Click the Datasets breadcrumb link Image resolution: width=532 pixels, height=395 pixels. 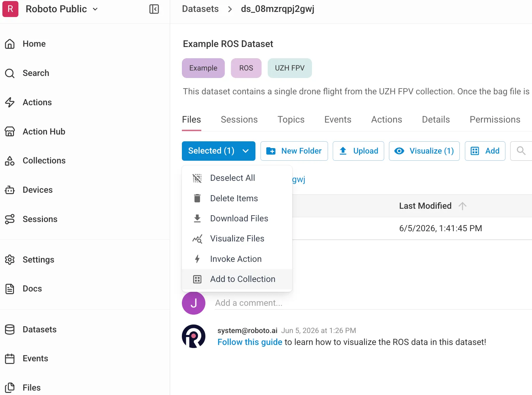click(x=200, y=9)
